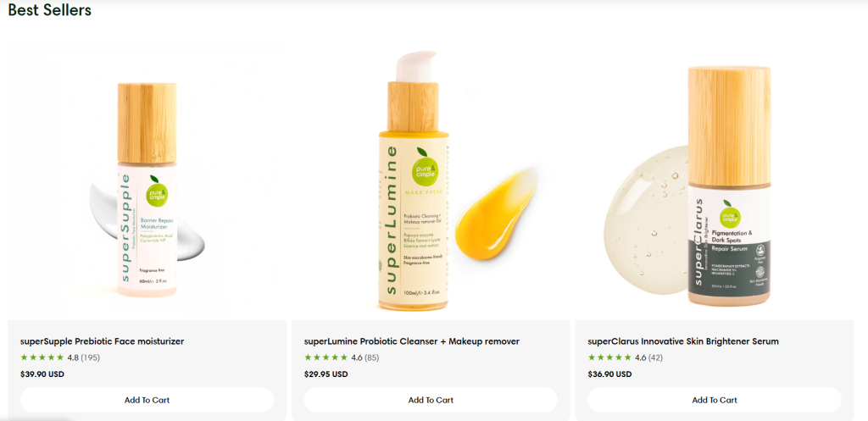
Task: Add superClarus Skin Brightener Serum to cart
Action: point(715,400)
